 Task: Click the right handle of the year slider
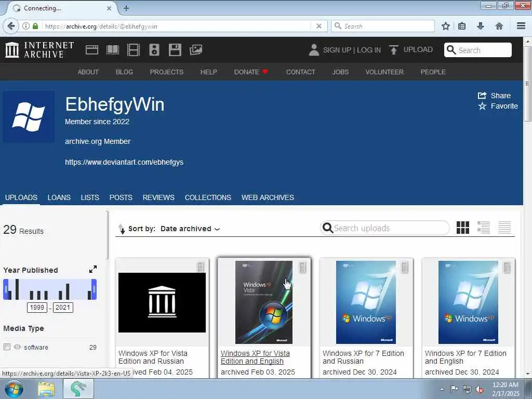coord(94,289)
